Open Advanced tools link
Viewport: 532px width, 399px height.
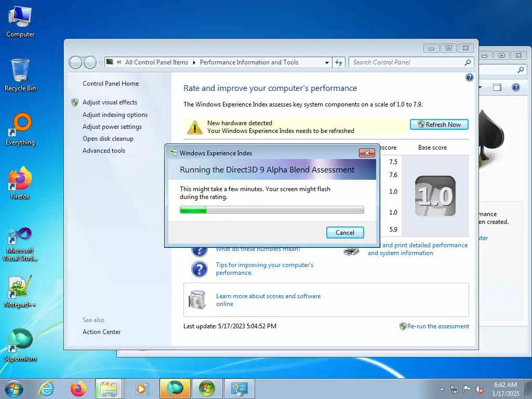point(104,151)
